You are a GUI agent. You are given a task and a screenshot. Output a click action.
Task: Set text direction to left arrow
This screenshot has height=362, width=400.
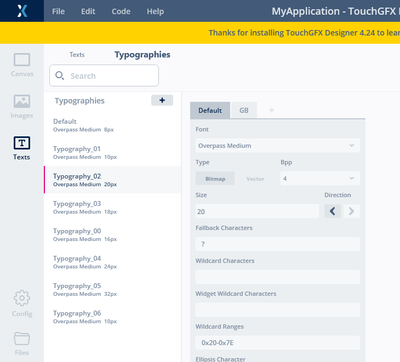click(x=332, y=211)
